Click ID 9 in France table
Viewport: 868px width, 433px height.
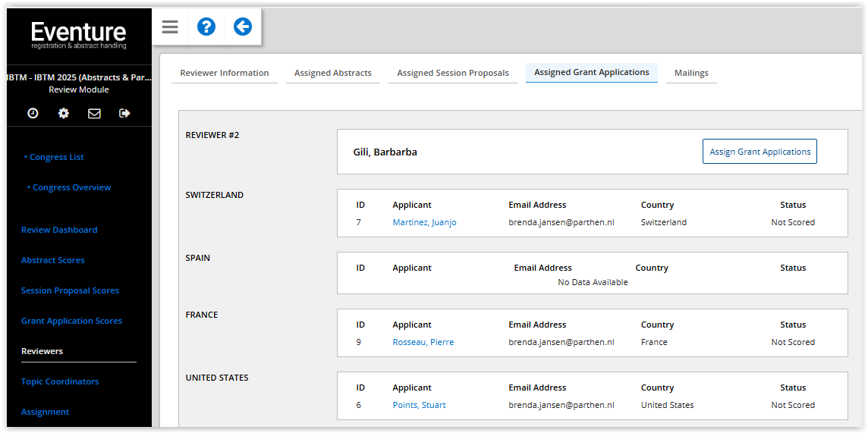tap(359, 342)
